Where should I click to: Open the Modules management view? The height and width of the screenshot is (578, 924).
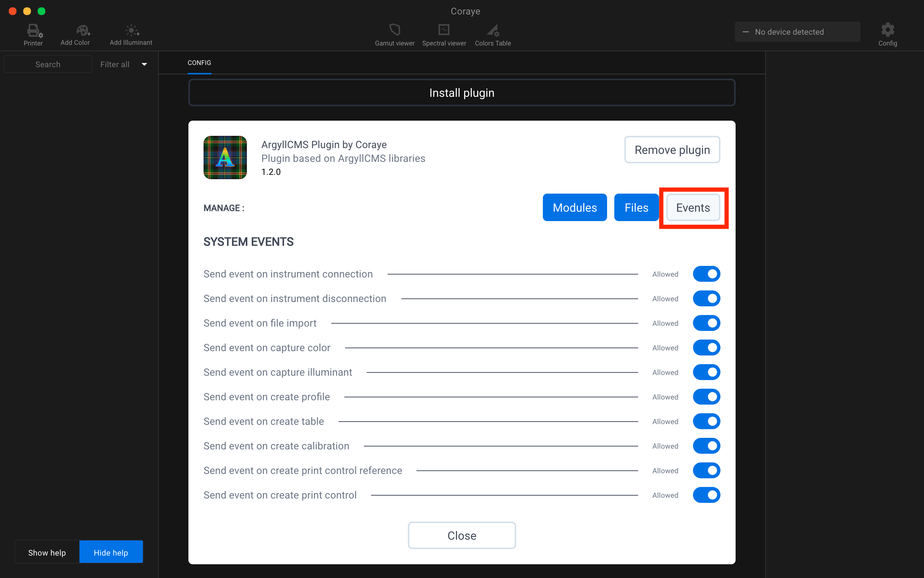[x=575, y=207]
